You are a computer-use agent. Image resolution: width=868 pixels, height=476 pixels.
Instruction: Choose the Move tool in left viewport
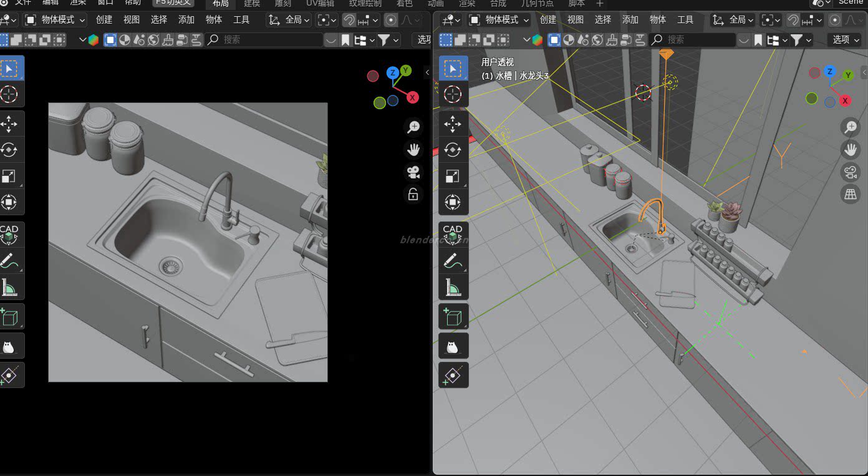tap(10, 124)
